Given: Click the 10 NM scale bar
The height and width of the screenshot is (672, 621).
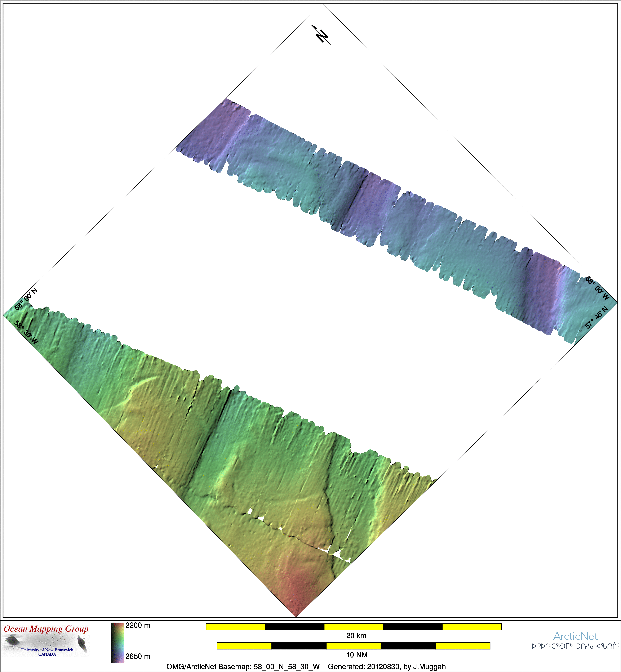Looking at the screenshot, I should tap(354, 646).
